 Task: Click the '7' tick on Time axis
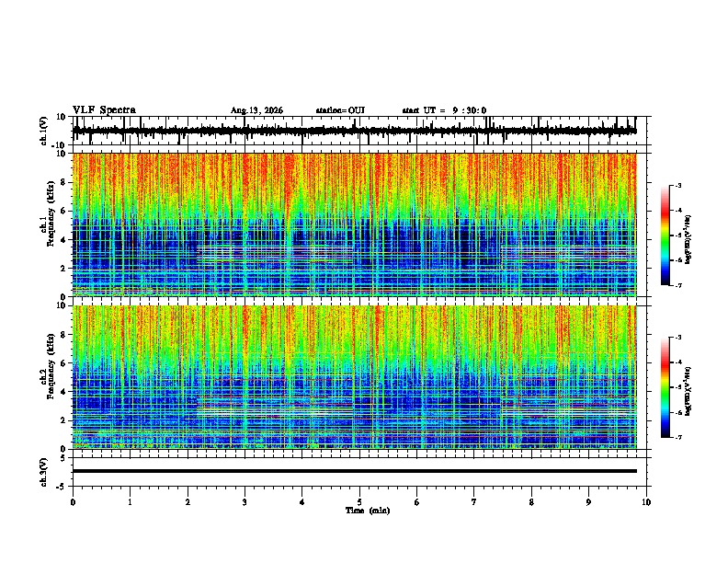coord(474,502)
